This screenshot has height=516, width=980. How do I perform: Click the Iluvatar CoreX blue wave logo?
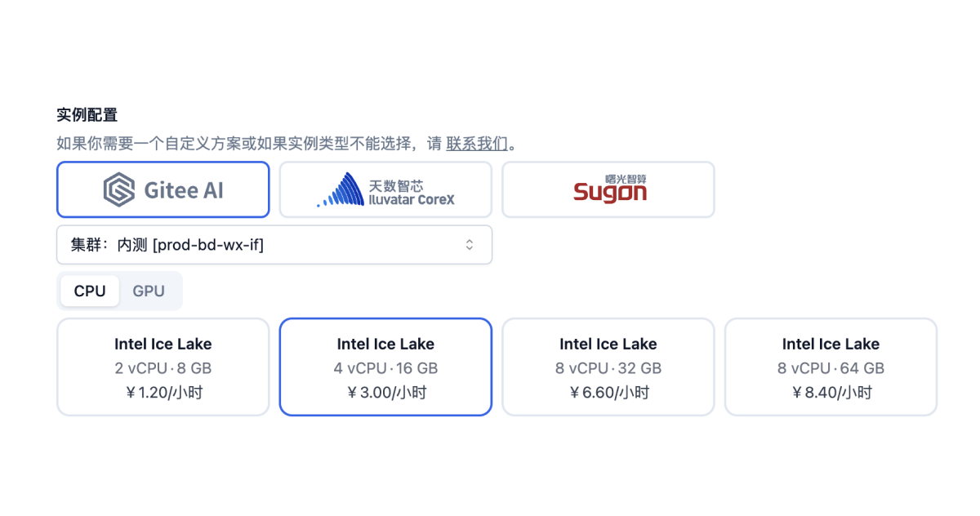tap(341, 189)
